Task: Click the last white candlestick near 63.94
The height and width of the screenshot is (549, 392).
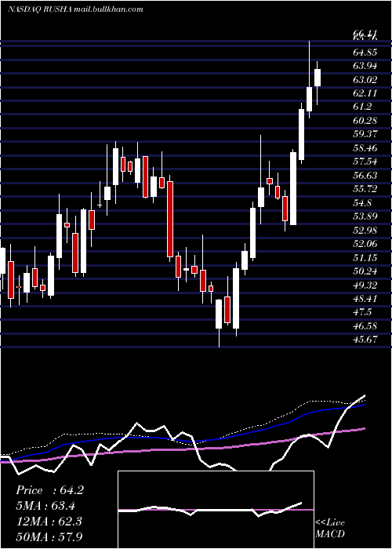Action: click(x=318, y=78)
